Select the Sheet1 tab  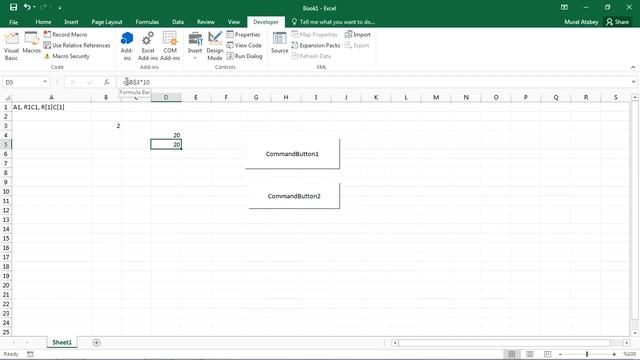(62, 342)
